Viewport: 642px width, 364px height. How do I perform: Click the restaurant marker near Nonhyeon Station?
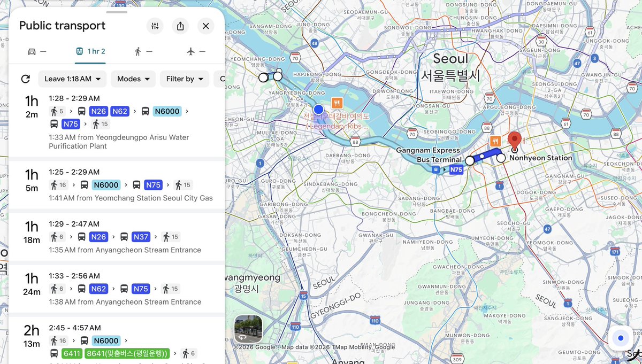click(495, 141)
